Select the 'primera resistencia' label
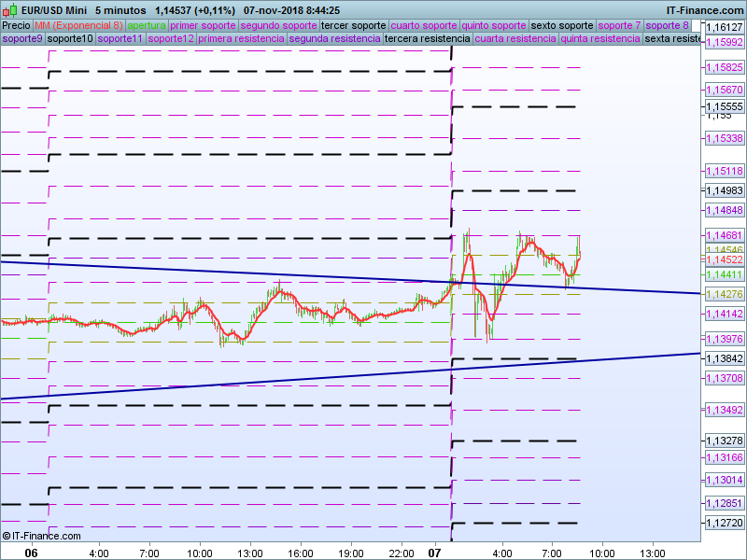Viewport: 747px width, 560px height. pos(241,39)
